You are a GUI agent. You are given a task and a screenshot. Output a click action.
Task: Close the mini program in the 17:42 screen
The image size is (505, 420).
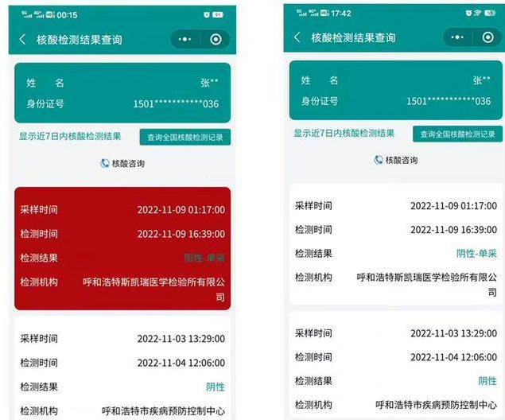(x=487, y=37)
